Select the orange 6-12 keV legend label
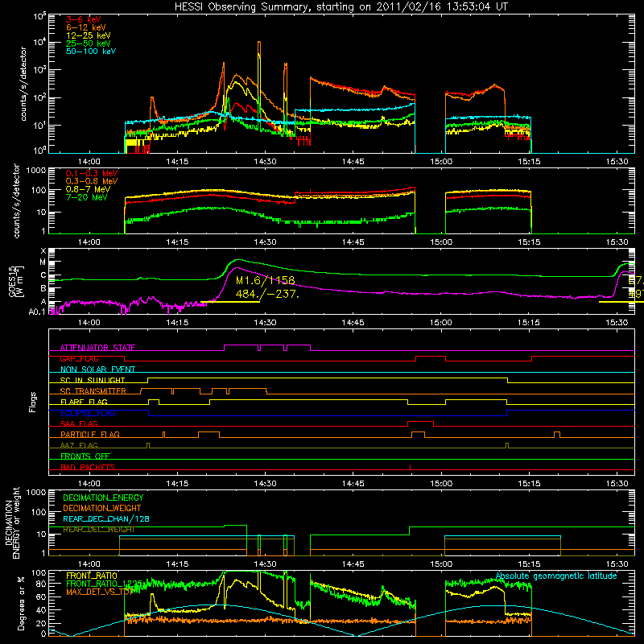This screenshot has height=644, width=644. [85, 27]
